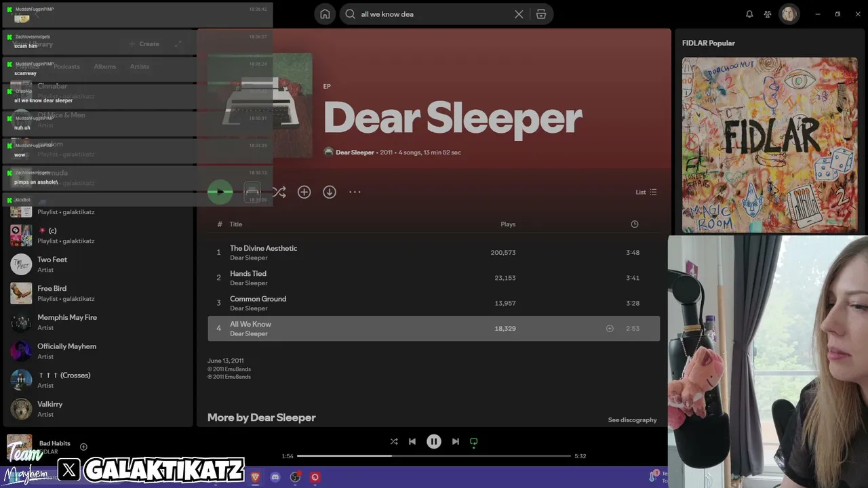Screen dimensions: 868x488
Task: Add the Dear Sleeper EP to Your Library
Action: [304, 192]
